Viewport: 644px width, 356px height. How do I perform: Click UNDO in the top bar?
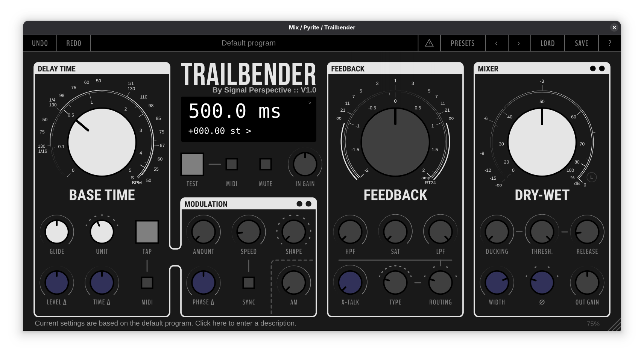click(x=40, y=43)
